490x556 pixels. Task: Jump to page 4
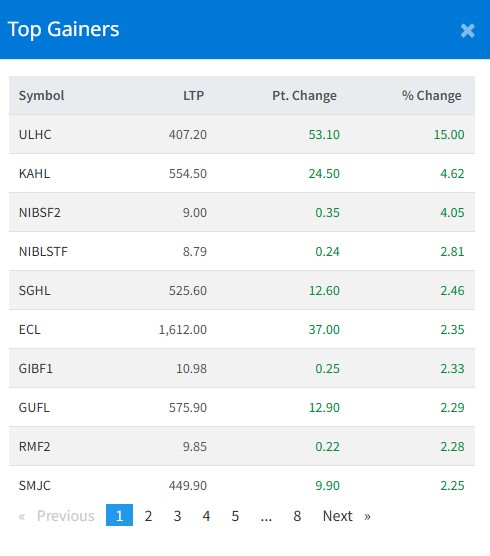(x=206, y=516)
